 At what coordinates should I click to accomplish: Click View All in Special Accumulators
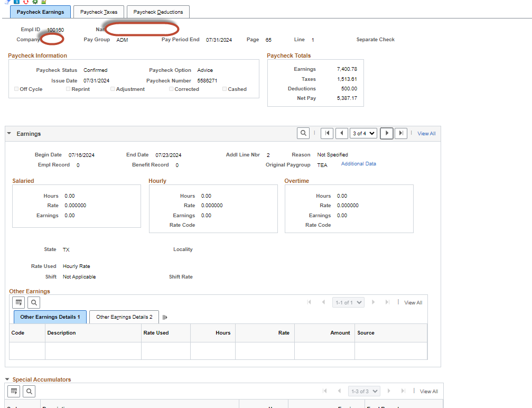point(429,392)
